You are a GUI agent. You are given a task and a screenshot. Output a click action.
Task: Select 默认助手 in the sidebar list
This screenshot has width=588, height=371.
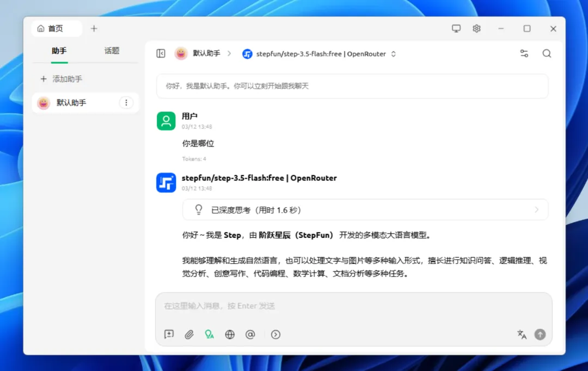[85, 103]
